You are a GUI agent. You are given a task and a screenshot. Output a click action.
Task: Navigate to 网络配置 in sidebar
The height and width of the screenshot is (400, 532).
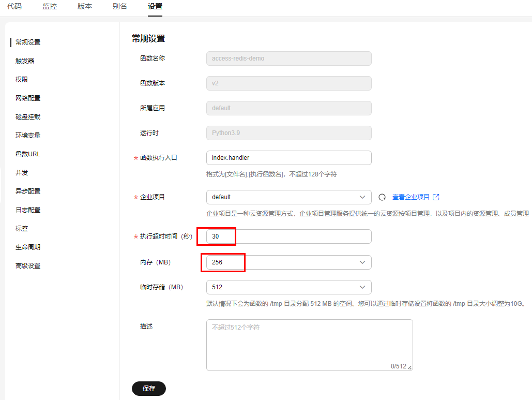click(28, 98)
